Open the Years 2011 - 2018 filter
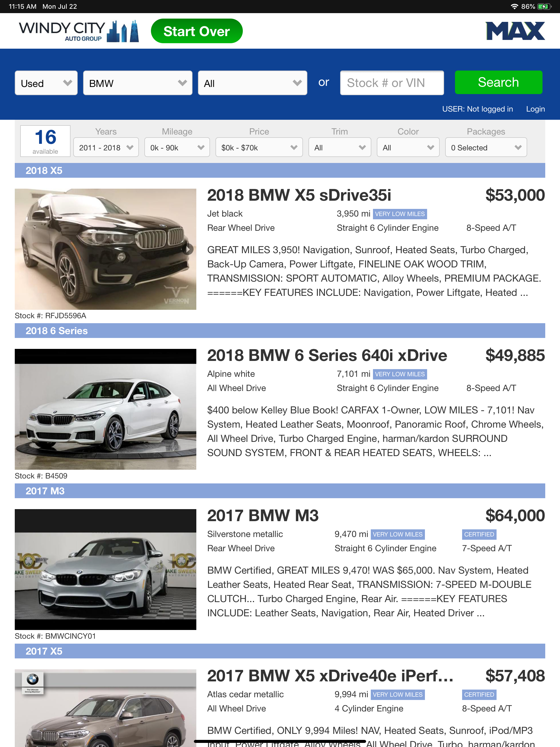This screenshot has height=747, width=560. (106, 148)
